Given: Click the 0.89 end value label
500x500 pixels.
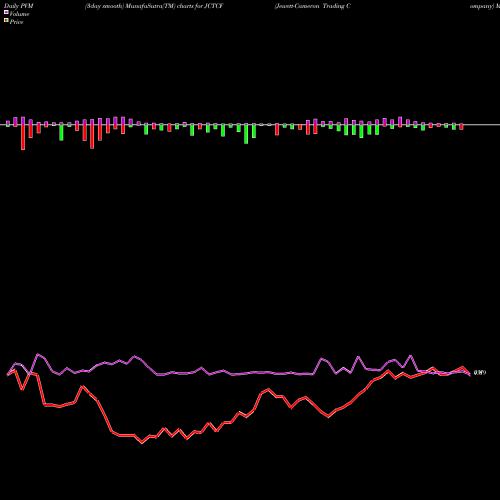Looking at the screenshot, I should 480,373.
